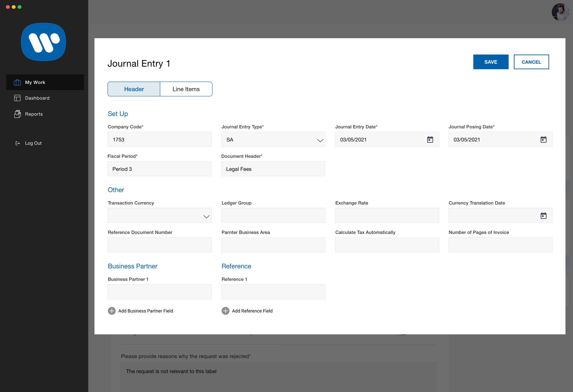Focus the Document Header field

pyautogui.click(x=273, y=169)
